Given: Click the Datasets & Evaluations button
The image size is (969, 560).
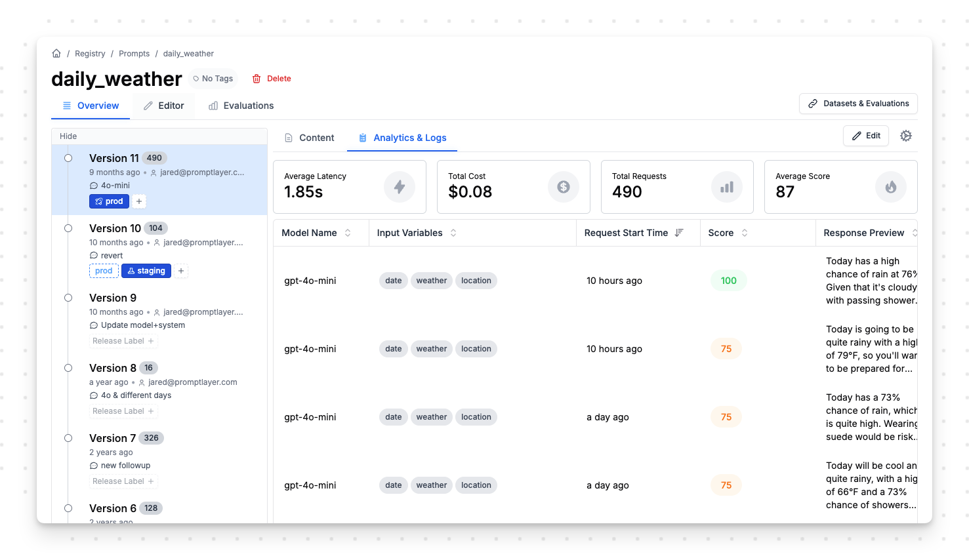Looking at the screenshot, I should 858,104.
